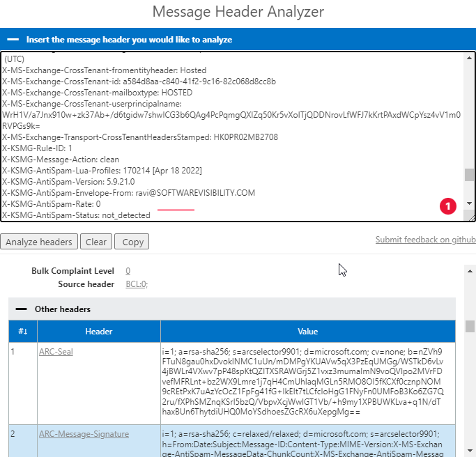Open the ARC-Seal header link
Viewport: 476px width, 457px height.
click(56, 352)
